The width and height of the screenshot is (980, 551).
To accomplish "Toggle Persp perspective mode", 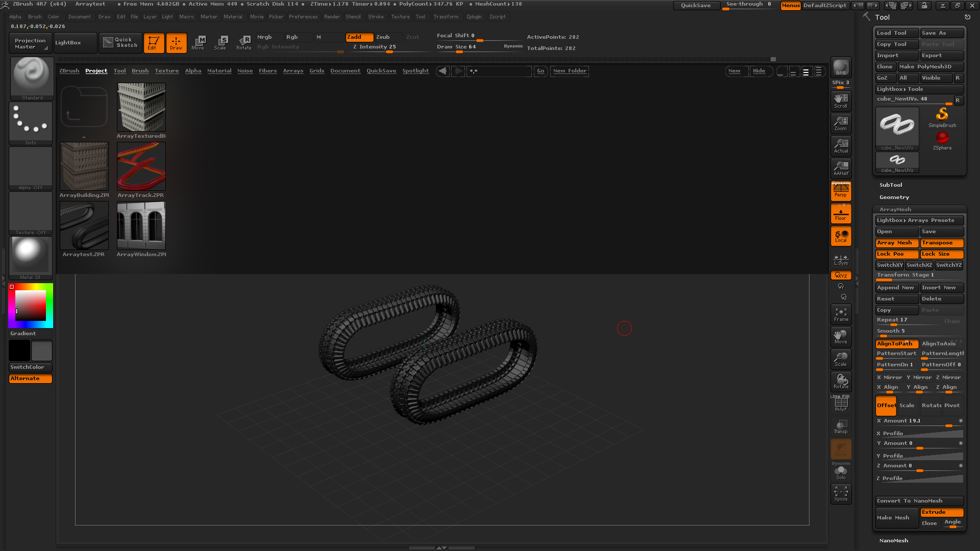I will coord(841,190).
